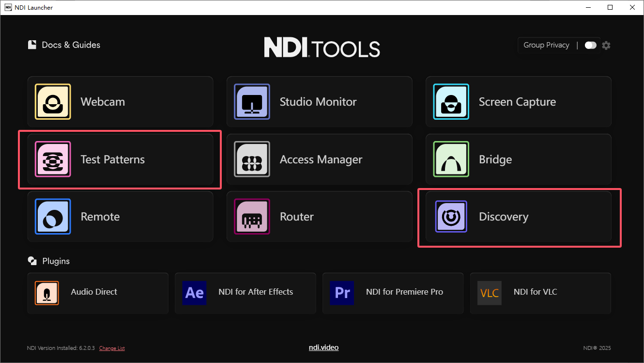Open the Change List link
Viewport: 644px width, 363px height.
pos(112,348)
